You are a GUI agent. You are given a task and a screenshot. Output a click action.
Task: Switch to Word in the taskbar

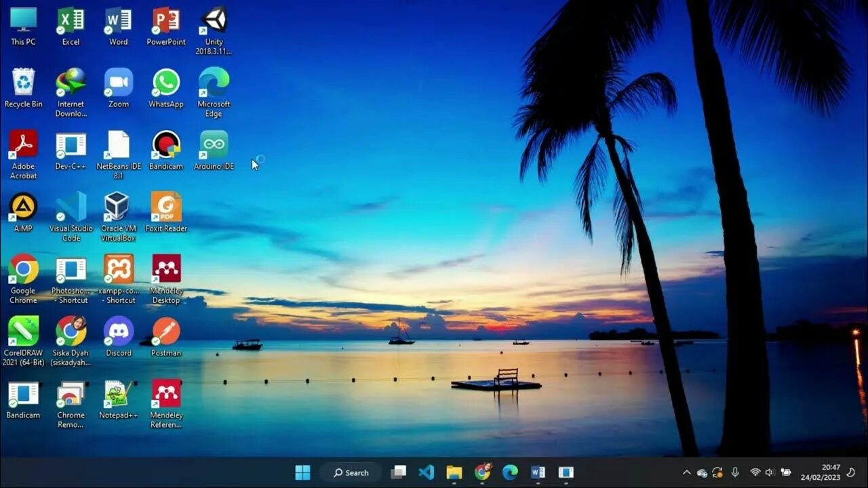(538, 472)
